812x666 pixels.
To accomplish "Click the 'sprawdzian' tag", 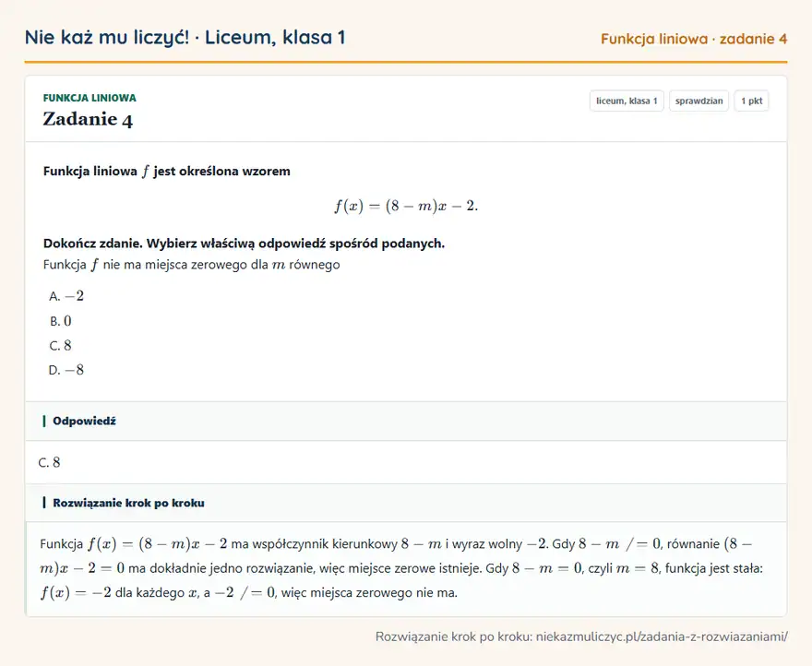I will point(699,101).
